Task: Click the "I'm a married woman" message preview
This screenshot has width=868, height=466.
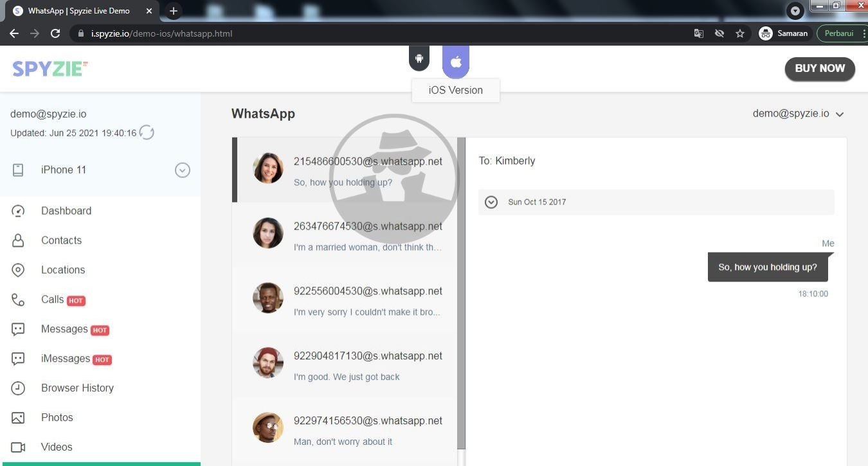Action: click(368, 247)
